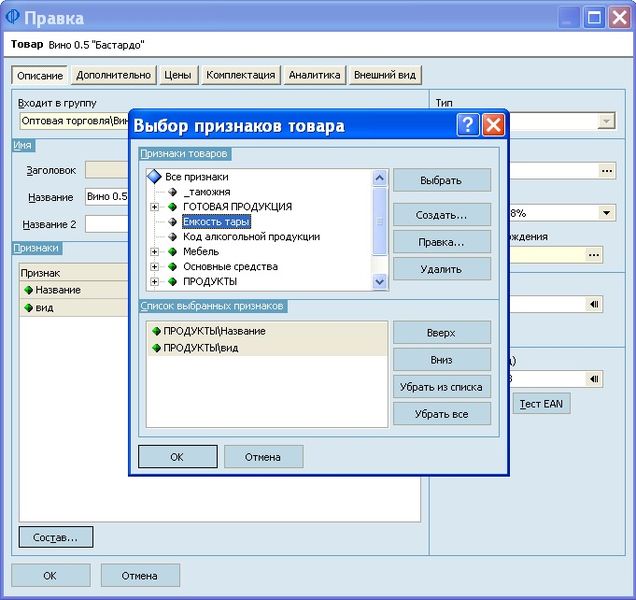The width and height of the screenshot is (636, 600).
Task: Click the Название 2 input field
Action: point(107,224)
